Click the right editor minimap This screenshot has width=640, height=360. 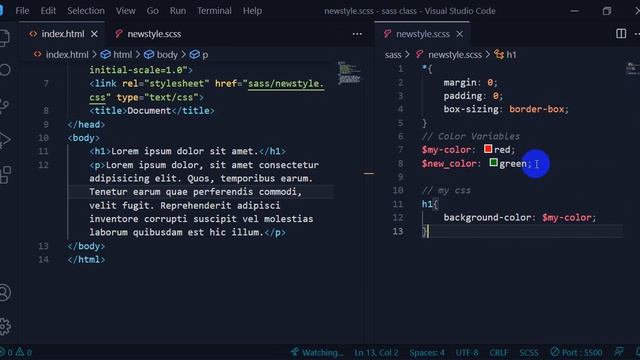click(x=633, y=69)
